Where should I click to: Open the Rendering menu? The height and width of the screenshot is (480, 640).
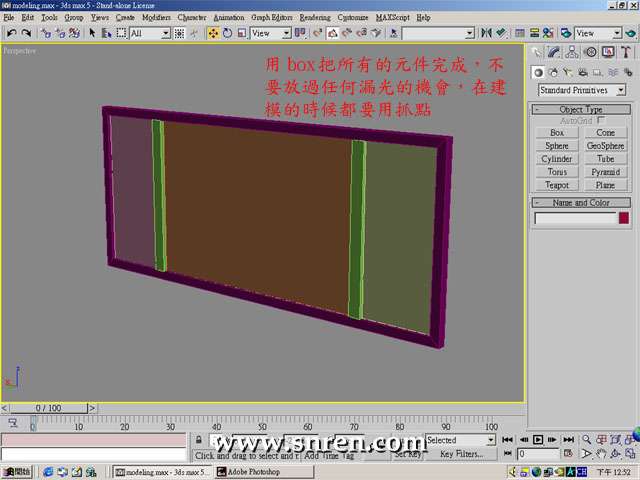tap(315, 18)
